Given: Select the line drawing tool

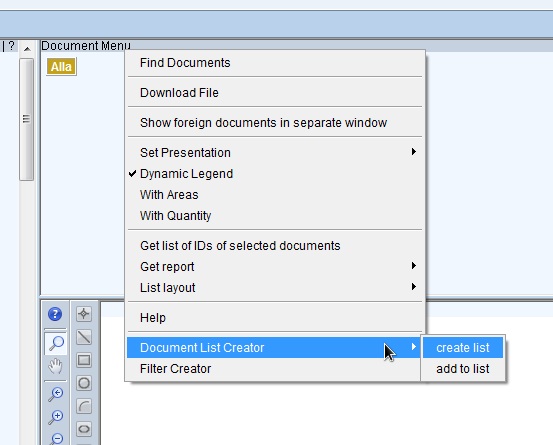Looking at the screenshot, I should click(84, 337).
